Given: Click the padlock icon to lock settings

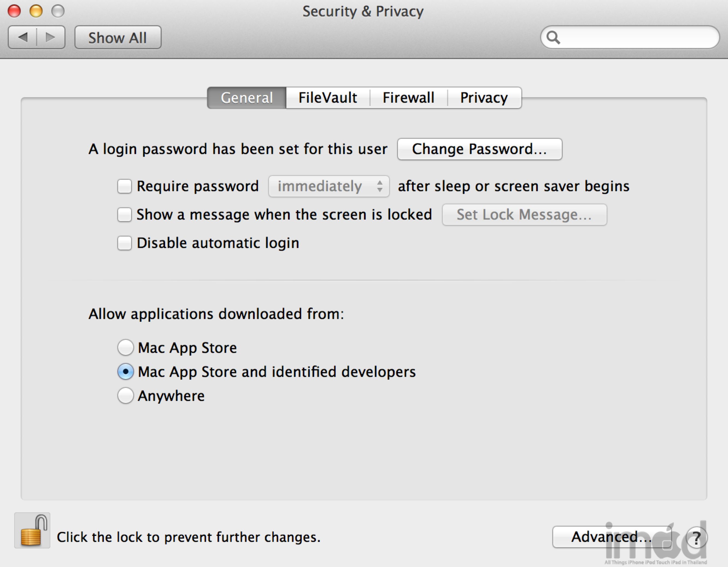Looking at the screenshot, I should [32, 531].
